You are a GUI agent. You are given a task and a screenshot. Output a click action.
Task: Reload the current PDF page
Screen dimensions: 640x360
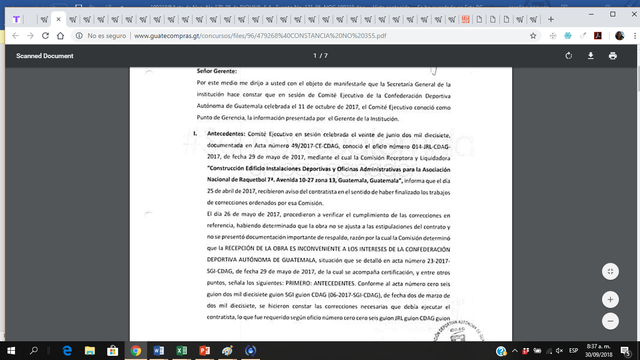coord(45,36)
